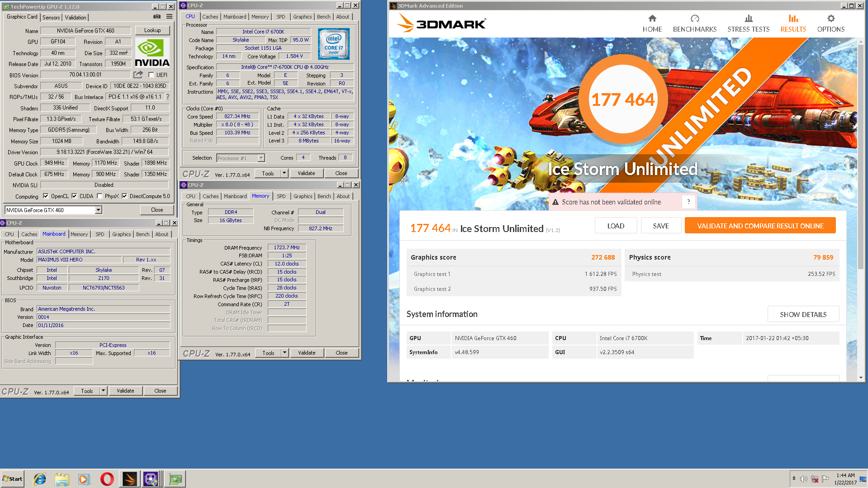
Task: Open Graphics tab in CPU-Z Mainboard window
Action: (x=121, y=234)
